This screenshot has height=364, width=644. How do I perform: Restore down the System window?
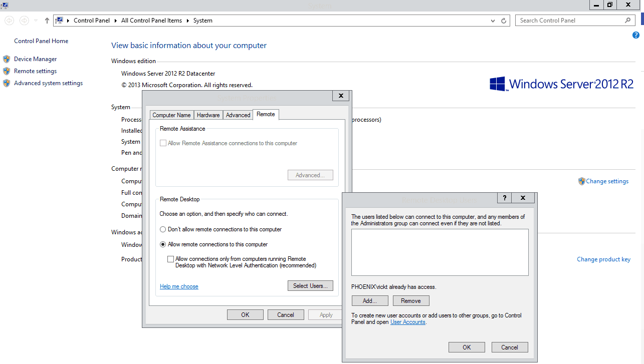coord(609,5)
